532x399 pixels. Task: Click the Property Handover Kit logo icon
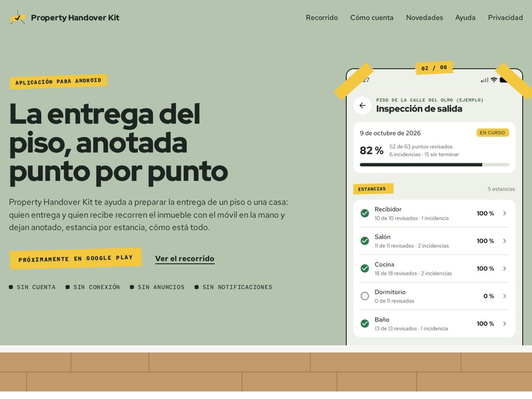[x=18, y=17]
